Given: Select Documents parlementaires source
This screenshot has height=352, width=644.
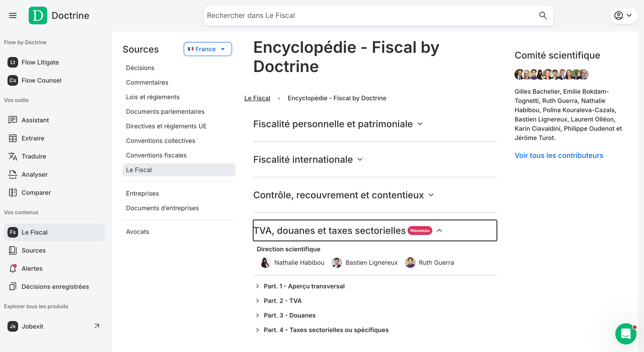Looking at the screenshot, I should (165, 112).
